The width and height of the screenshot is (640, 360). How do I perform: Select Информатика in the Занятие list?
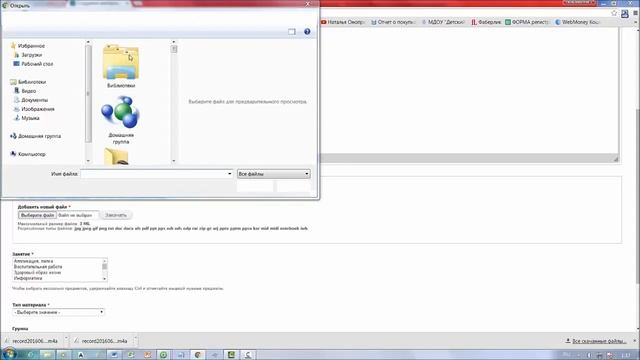28,278
